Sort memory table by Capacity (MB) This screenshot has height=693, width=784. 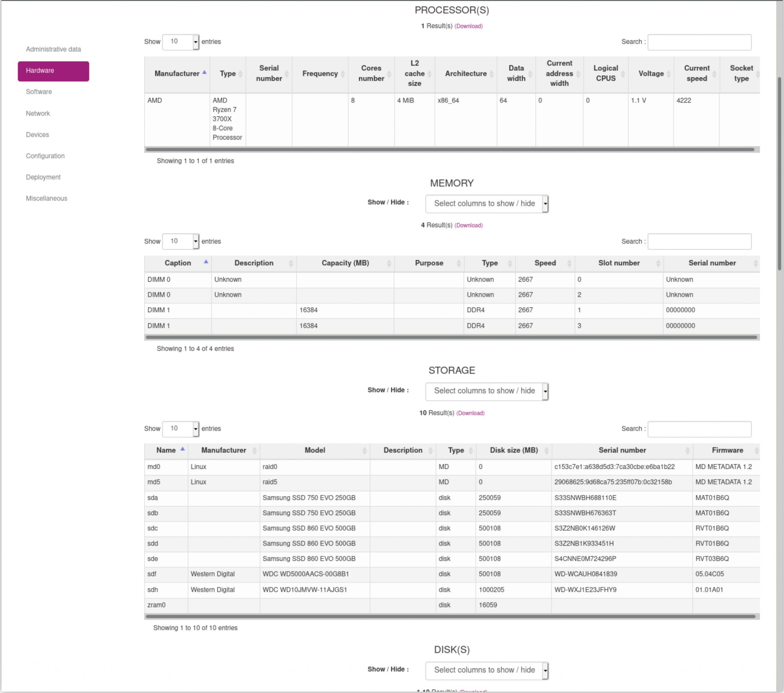click(345, 263)
